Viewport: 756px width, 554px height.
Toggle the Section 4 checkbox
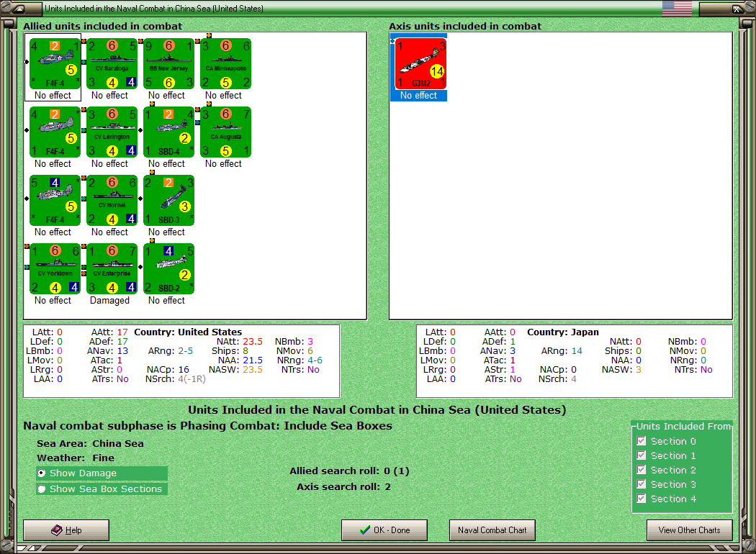click(642, 499)
